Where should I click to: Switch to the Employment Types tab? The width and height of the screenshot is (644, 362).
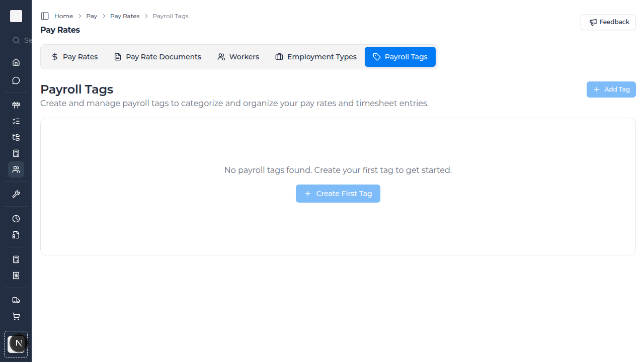[315, 57]
